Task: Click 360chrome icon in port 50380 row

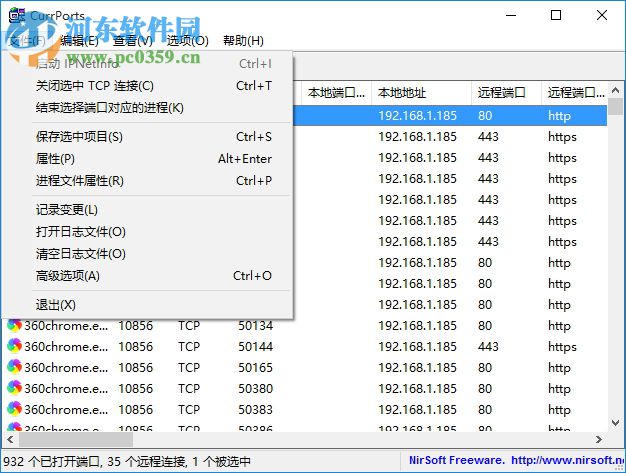Action: 14,388
